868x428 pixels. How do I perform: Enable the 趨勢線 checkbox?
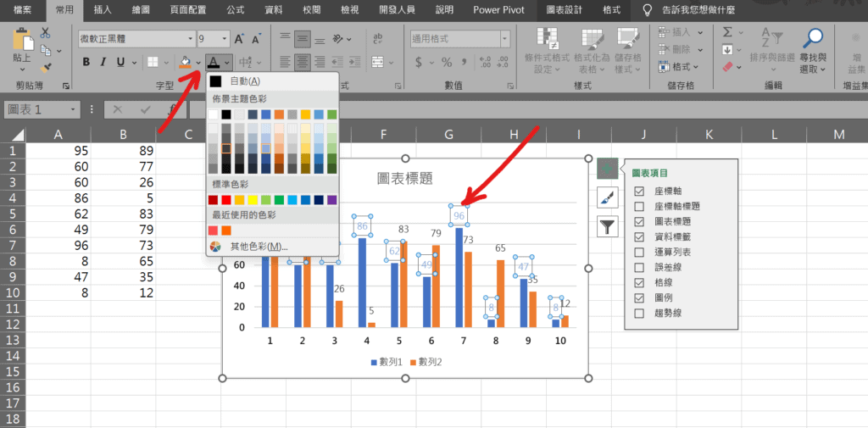(x=639, y=314)
